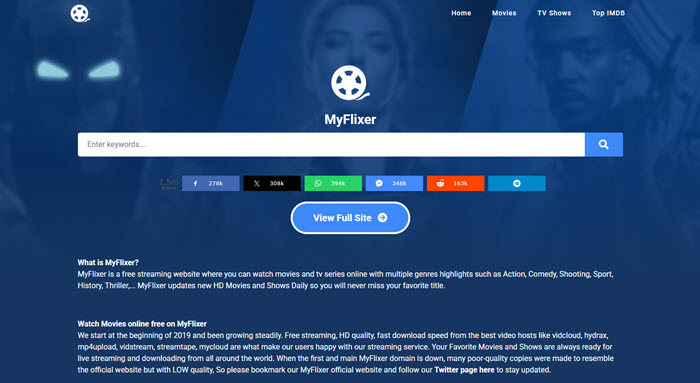Open the TV Shows nav item
The height and width of the screenshot is (383, 700).
[x=554, y=13]
